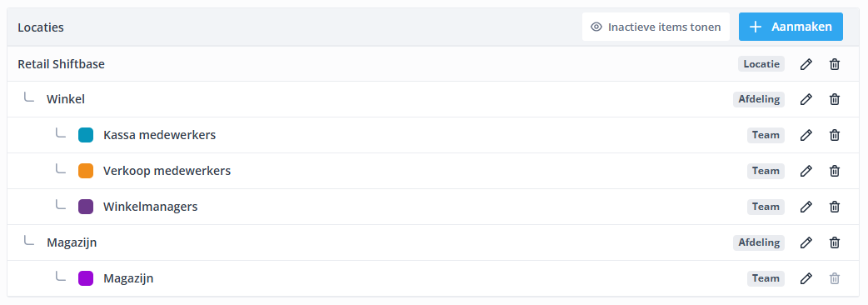Edit the Magazijn team
Image resolution: width=868 pixels, height=305 pixels.
coord(806,278)
